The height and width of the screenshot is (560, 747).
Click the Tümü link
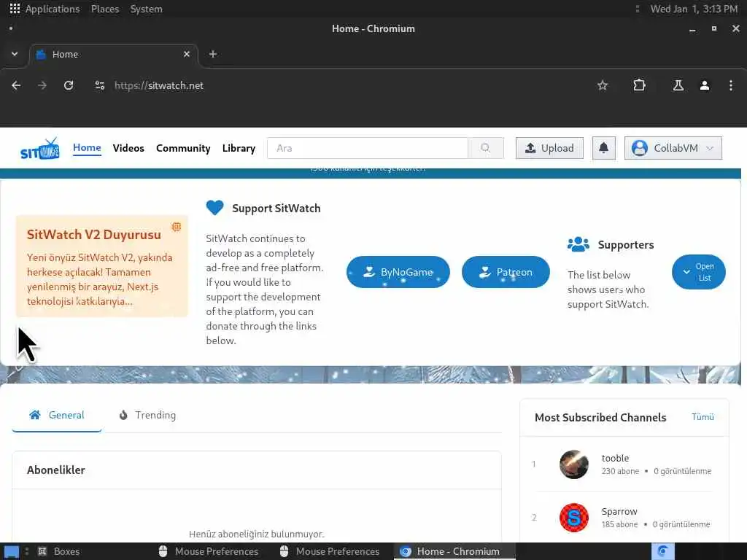(x=703, y=416)
